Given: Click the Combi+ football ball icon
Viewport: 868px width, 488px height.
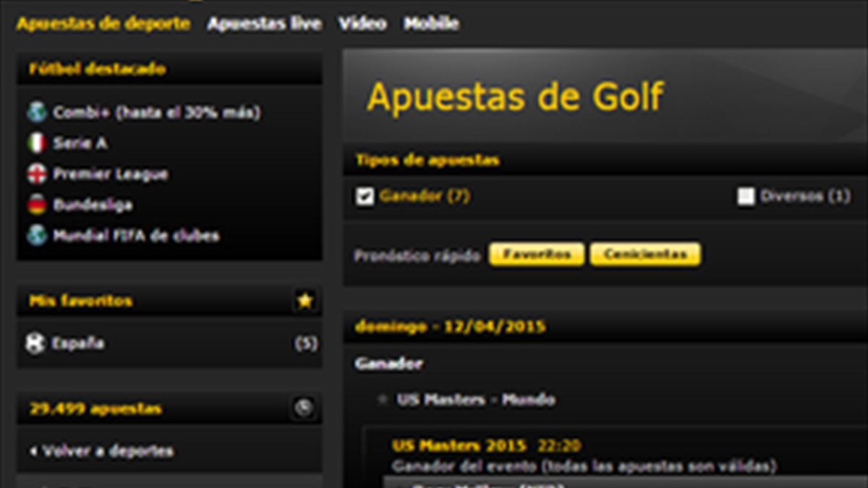Looking at the screenshot, I should pos(37,112).
